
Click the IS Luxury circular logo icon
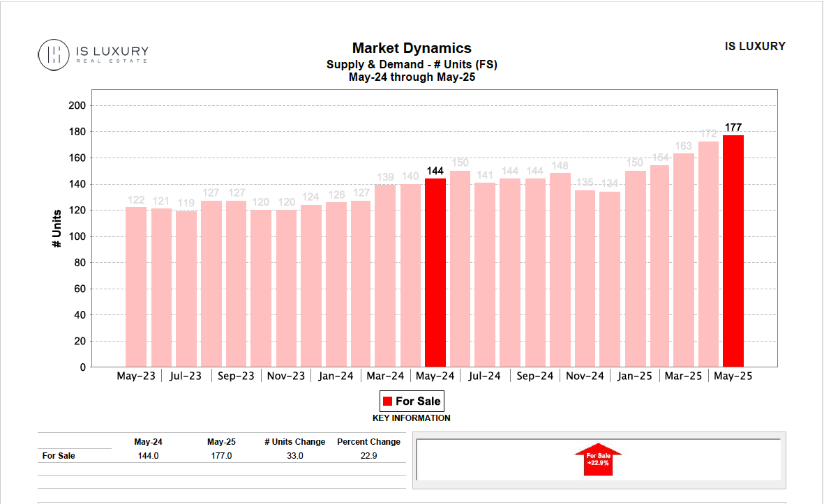click(x=53, y=54)
